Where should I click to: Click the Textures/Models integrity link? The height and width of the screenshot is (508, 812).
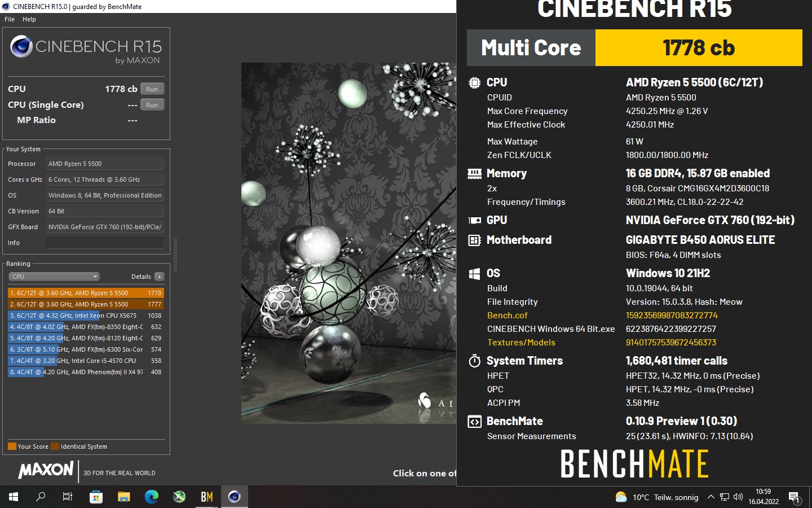pyautogui.click(x=521, y=343)
